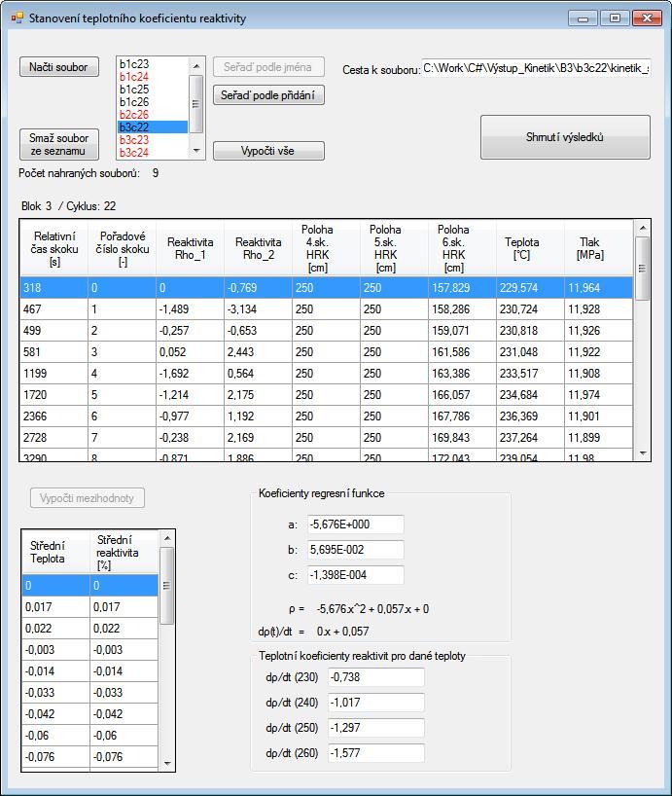Select Střední Teplota cell -0,076
This screenshot has height=796, width=672.
tap(55, 756)
